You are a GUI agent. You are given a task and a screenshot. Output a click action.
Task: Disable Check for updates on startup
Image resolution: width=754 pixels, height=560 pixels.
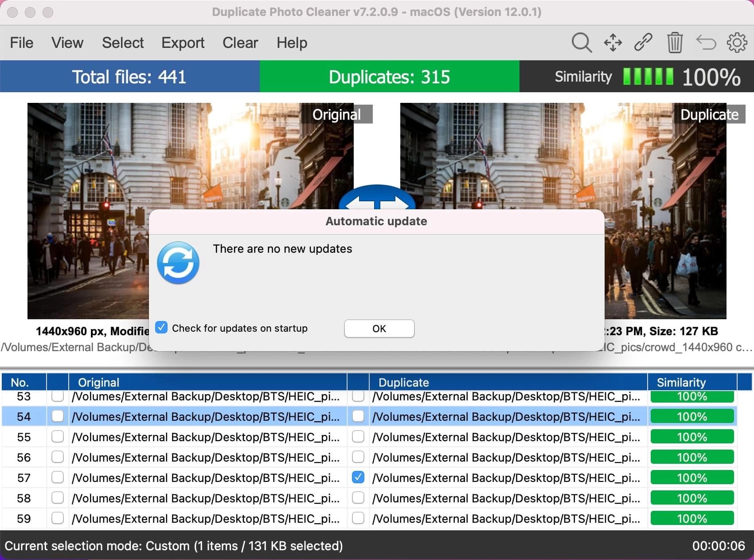point(162,328)
